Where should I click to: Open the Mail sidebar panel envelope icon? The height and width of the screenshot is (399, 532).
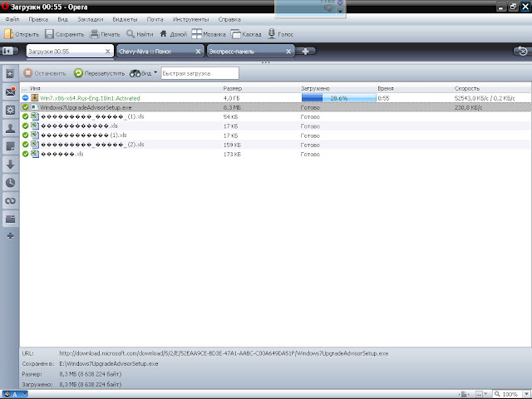click(10, 91)
